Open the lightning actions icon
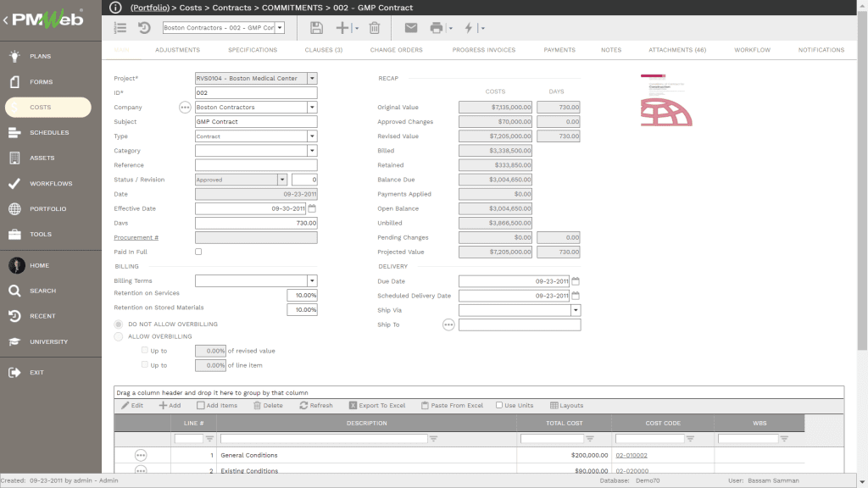This screenshot has height=488, width=868. (x=469, y=28)
